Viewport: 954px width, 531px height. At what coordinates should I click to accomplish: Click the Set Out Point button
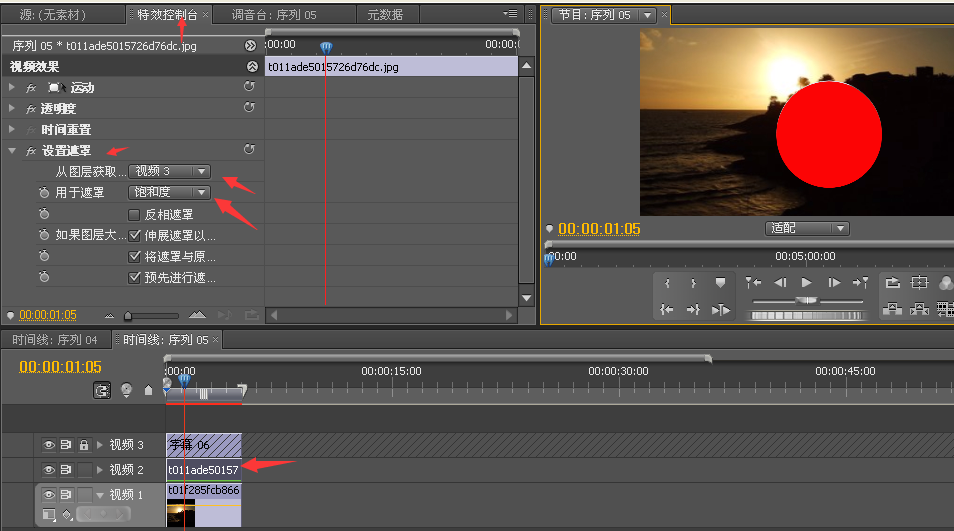[693, 283]
